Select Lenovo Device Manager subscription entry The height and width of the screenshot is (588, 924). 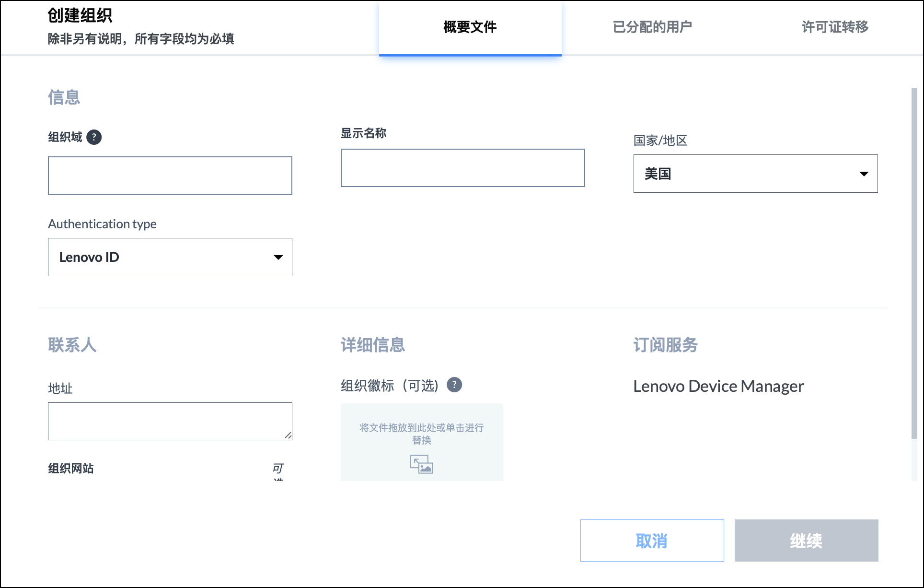pos(718,386)
